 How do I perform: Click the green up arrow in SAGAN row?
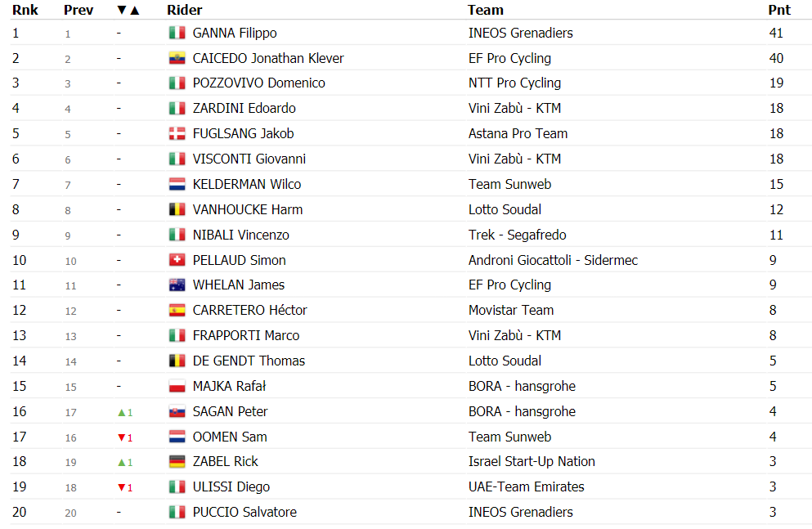(122, 413)
